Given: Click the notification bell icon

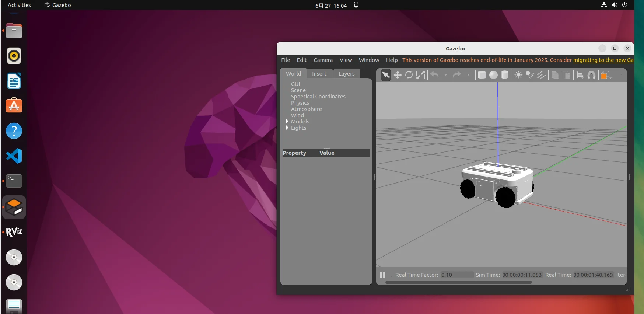Looking at the screenshot, I should (356, 5).
